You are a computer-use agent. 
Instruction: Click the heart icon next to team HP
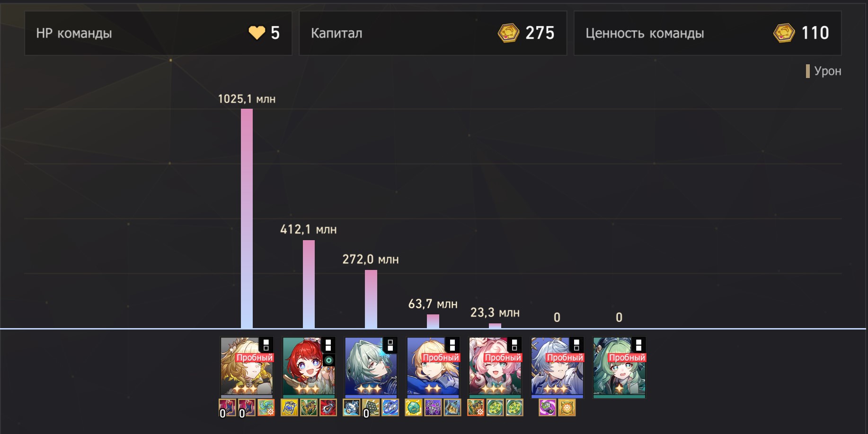point(257,33)
